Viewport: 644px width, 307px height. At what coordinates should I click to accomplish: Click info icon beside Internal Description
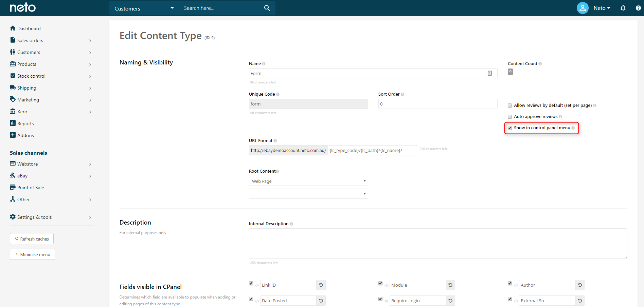pos(291,224)
